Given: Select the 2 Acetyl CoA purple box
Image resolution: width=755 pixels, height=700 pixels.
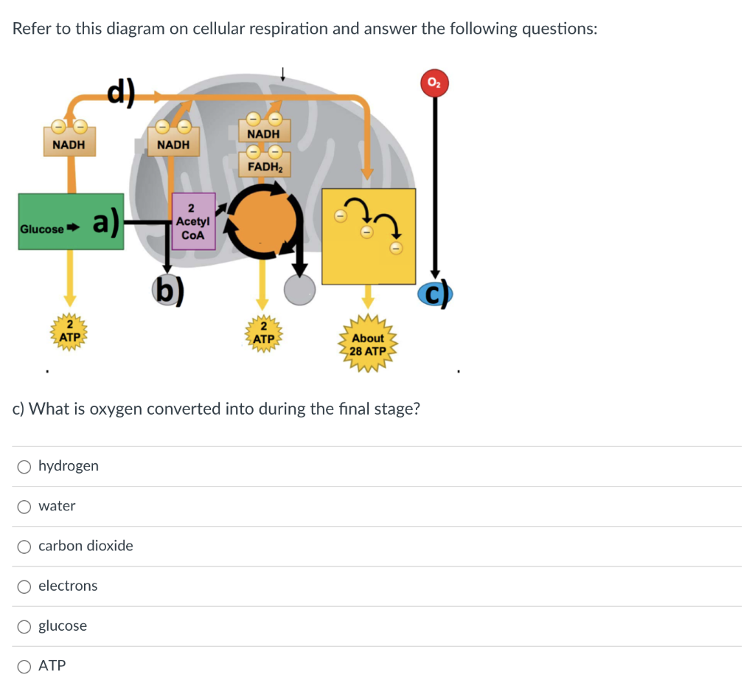Looking at the screenshot, I should click(194, 221).
